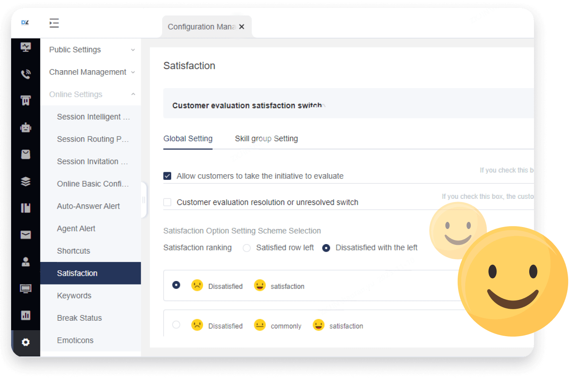Open the bar chart statistics icon
The height and width of the screenshot is (381, 588).
[x=26, y=315]
